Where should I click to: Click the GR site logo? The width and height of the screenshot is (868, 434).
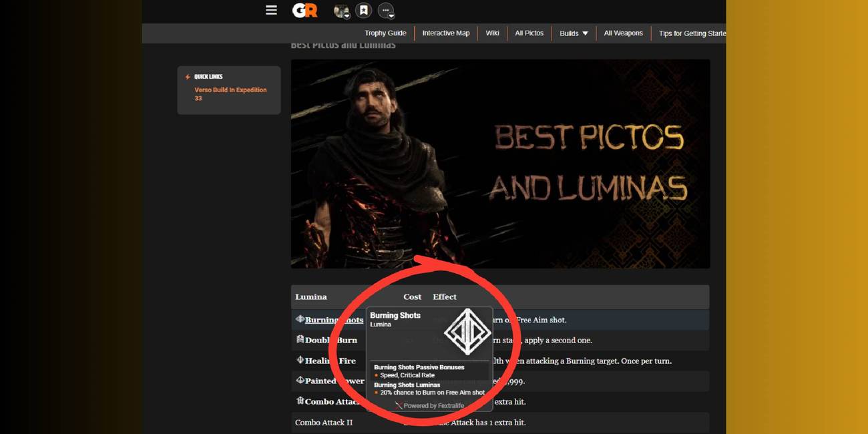[304, 10]
